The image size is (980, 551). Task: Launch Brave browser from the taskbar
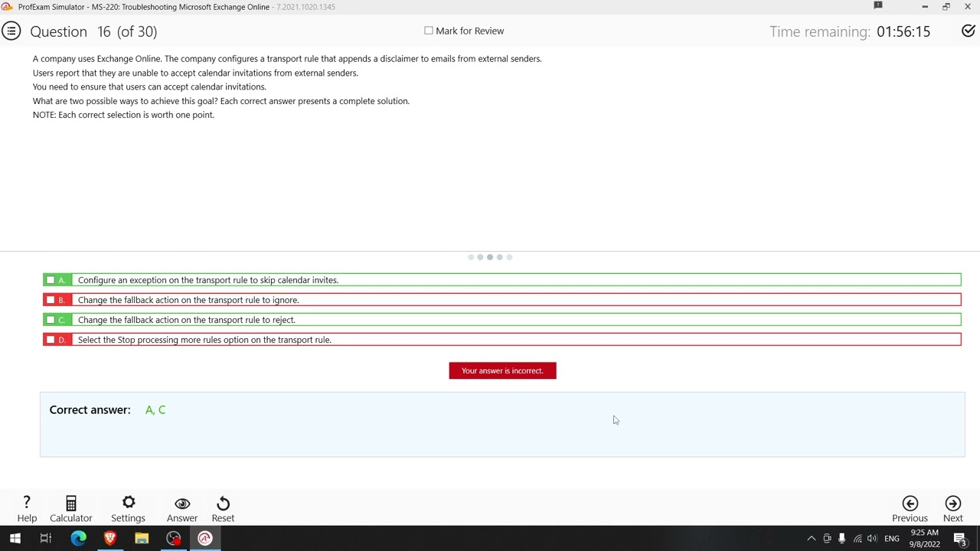click(109, 538)
